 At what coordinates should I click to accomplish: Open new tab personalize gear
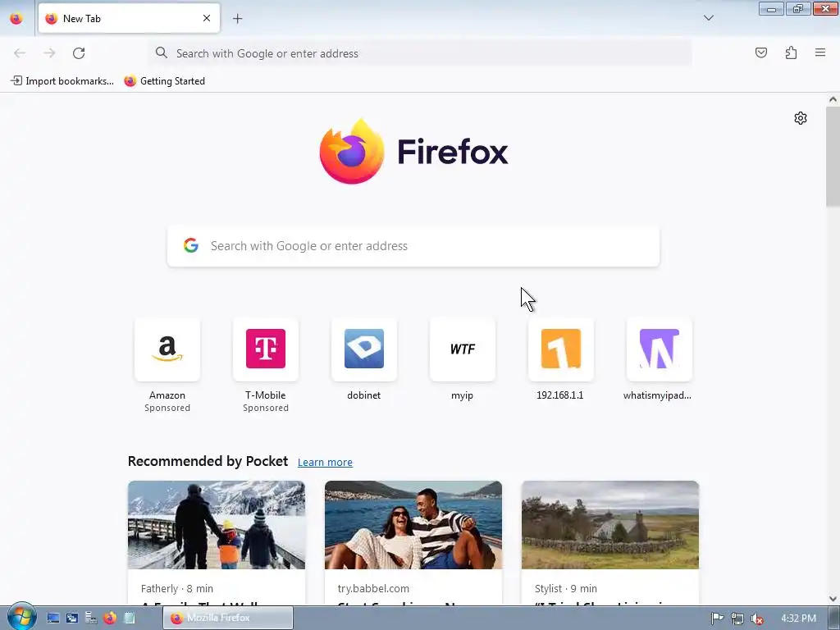[801, 118]
